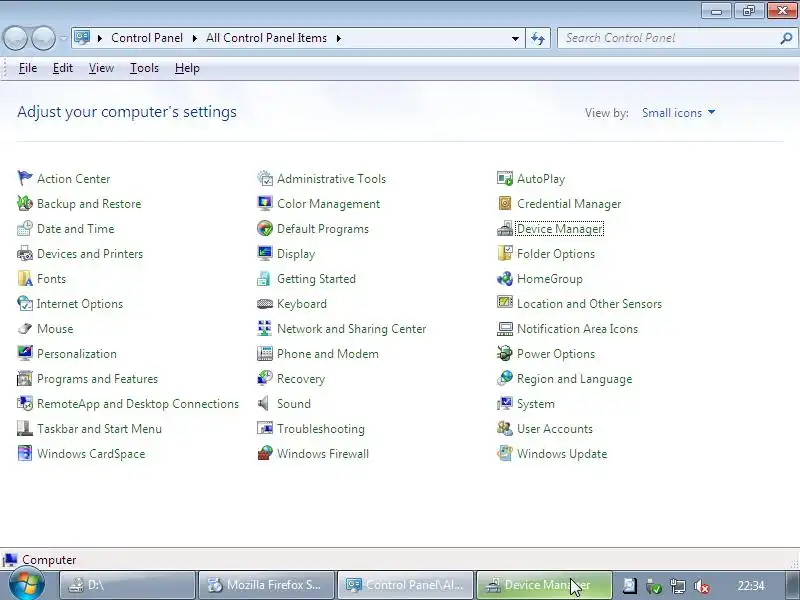Image resolution: width=800 pixels, height=600 pixels.
Task: Click the Windows Update icon
Action: click(x=505, y=454)
